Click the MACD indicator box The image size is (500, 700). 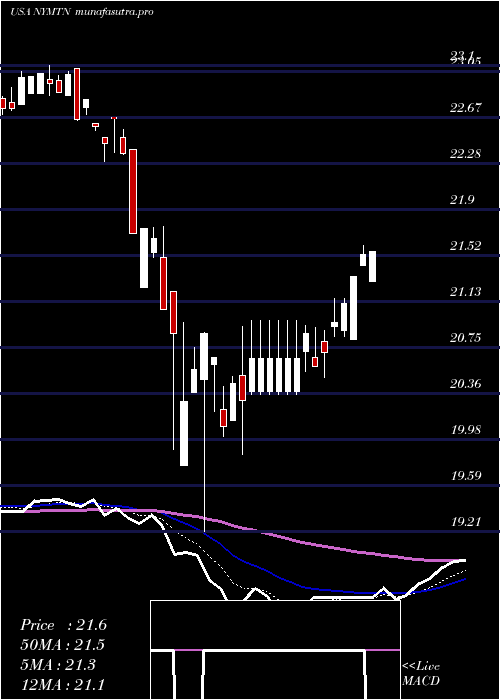(275, 650)
